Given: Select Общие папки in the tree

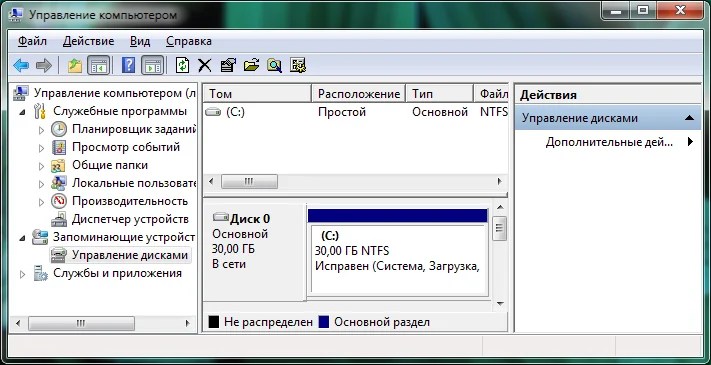Looking at the screenshot, I should pos(110,165).
